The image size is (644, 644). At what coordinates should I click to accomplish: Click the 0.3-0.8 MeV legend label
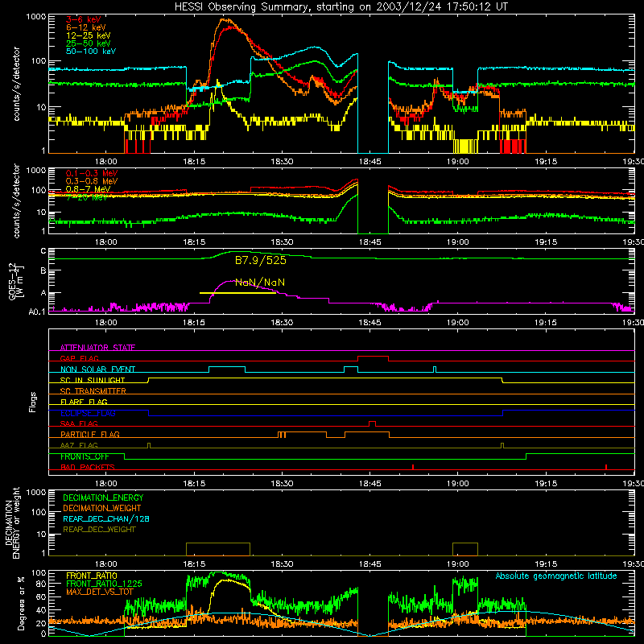click(92, 181)
